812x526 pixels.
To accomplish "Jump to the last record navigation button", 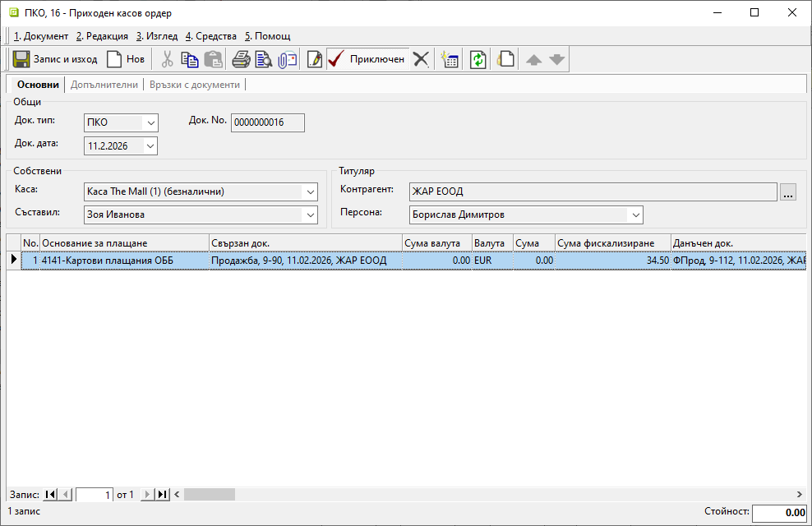I will (x=163, y=495).
